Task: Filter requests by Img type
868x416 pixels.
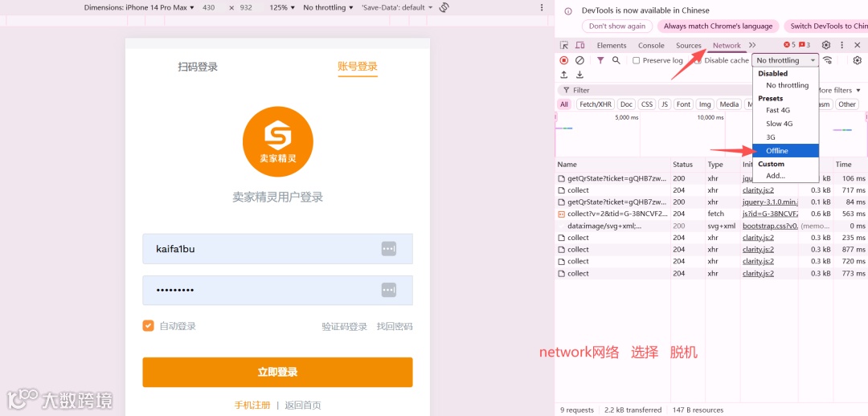Action: [x=705, y=104]
